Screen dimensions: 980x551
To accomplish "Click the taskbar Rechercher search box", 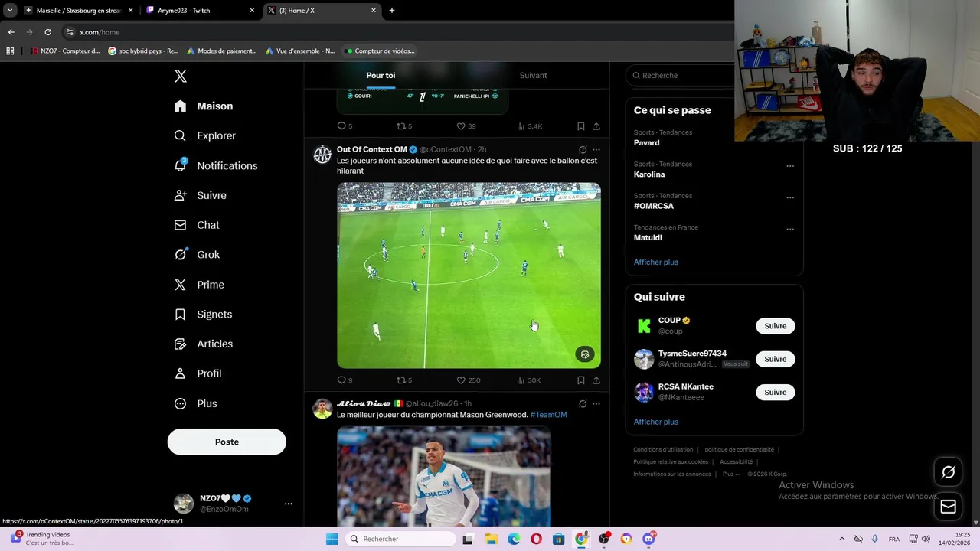I will (400, 539).
